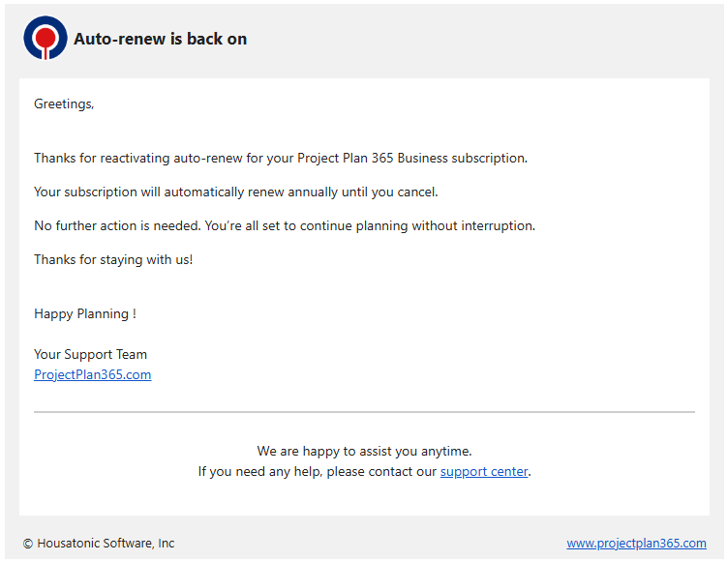Image resolution: width=728 pixels, height=561 pixels.
Task: Visit www.projectplan365.com footer link
Action: coord(636,543)
